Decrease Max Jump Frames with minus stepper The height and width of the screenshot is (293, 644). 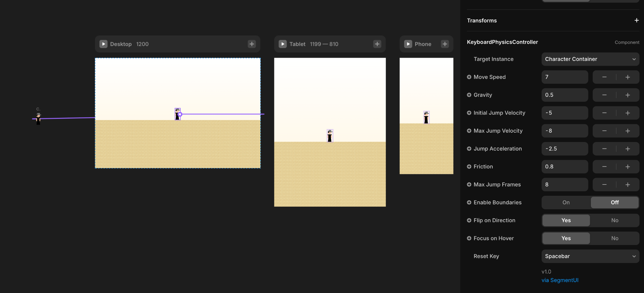(x=604, y=185)
